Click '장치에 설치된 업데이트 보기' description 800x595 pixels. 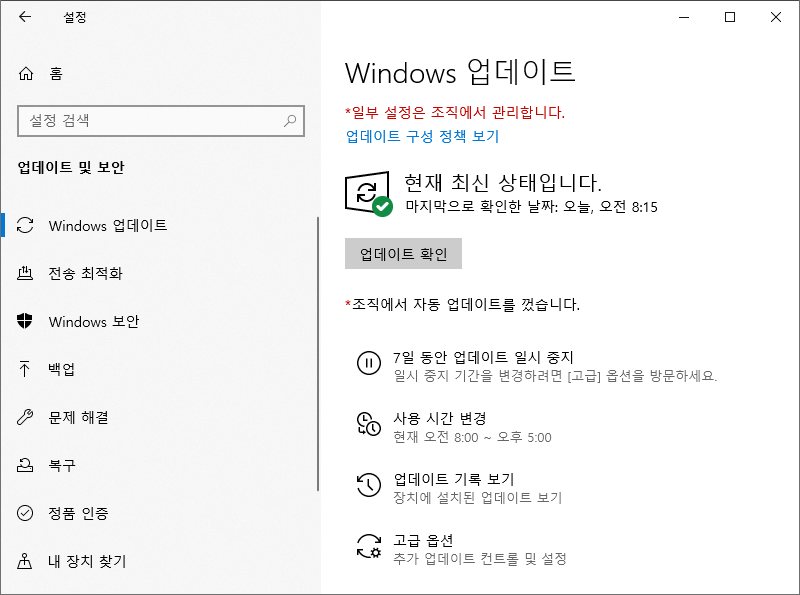point(478,498)
